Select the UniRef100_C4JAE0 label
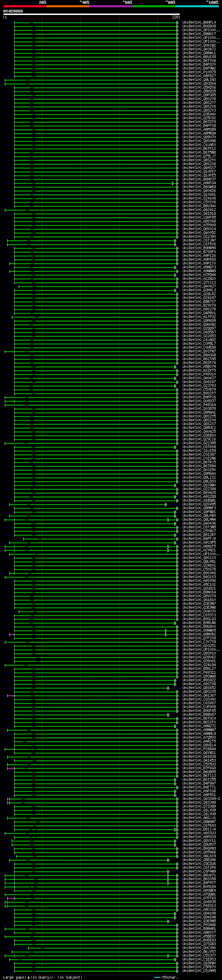The image size is (222, 980). [x=199, y=145]
